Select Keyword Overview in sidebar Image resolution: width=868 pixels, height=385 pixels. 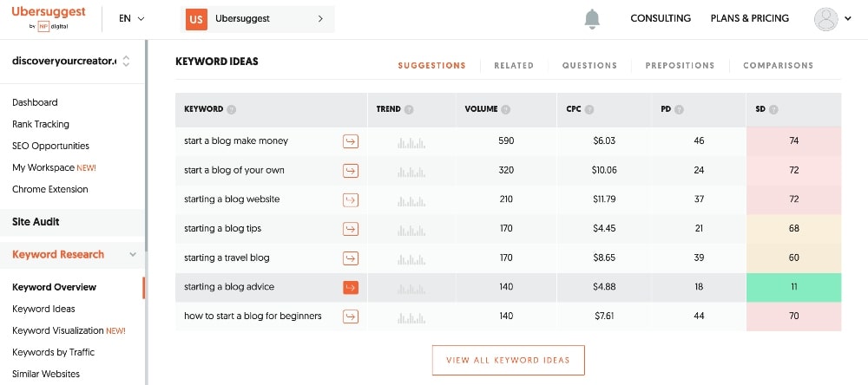tap(54, 287)
